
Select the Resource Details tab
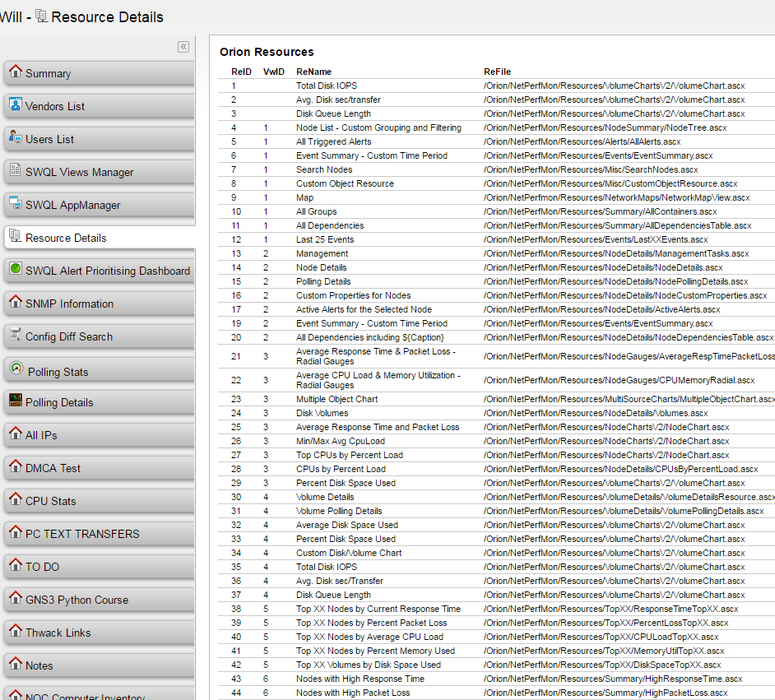pyautogui.click(x=100, y=238)
